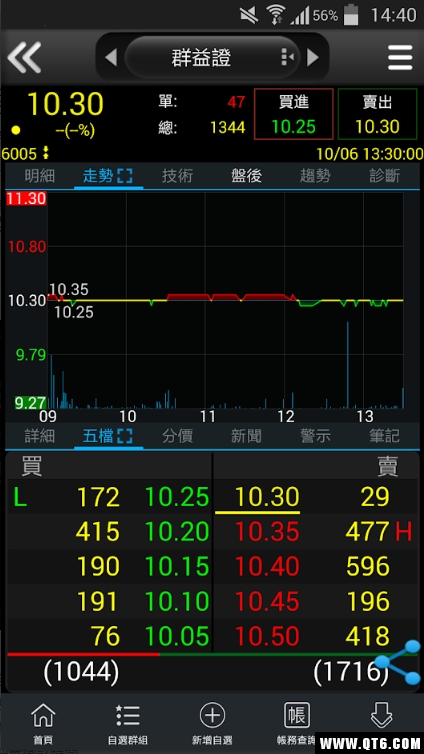424x754 pixels.
Task: Open the hamburger menu
Action: (x=400, y=58)
